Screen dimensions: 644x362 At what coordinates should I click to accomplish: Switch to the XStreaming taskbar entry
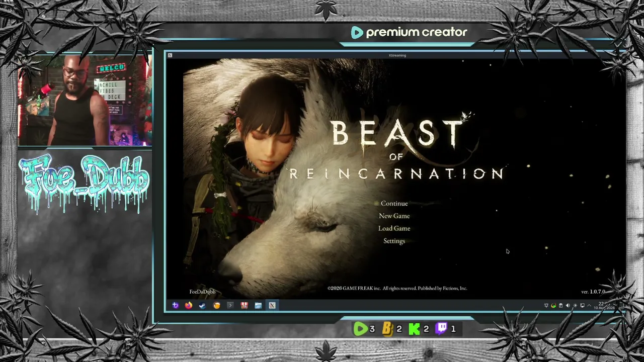click(272, 305)
